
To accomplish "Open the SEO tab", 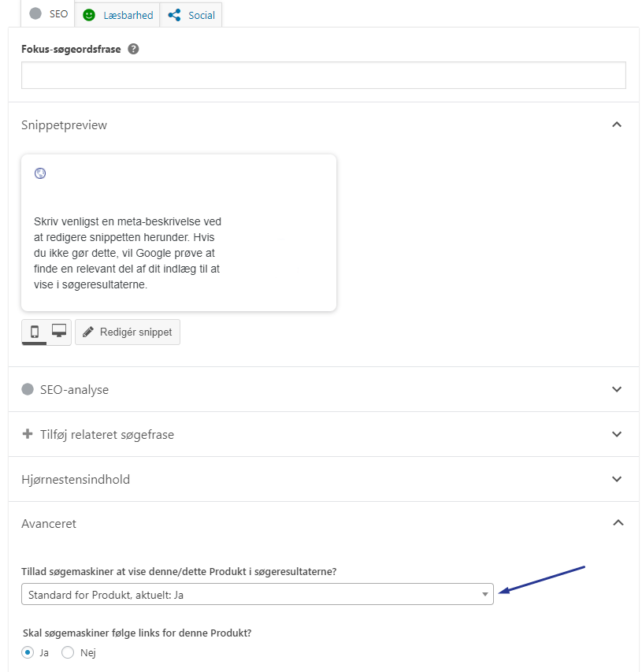I will coord(49,14).
